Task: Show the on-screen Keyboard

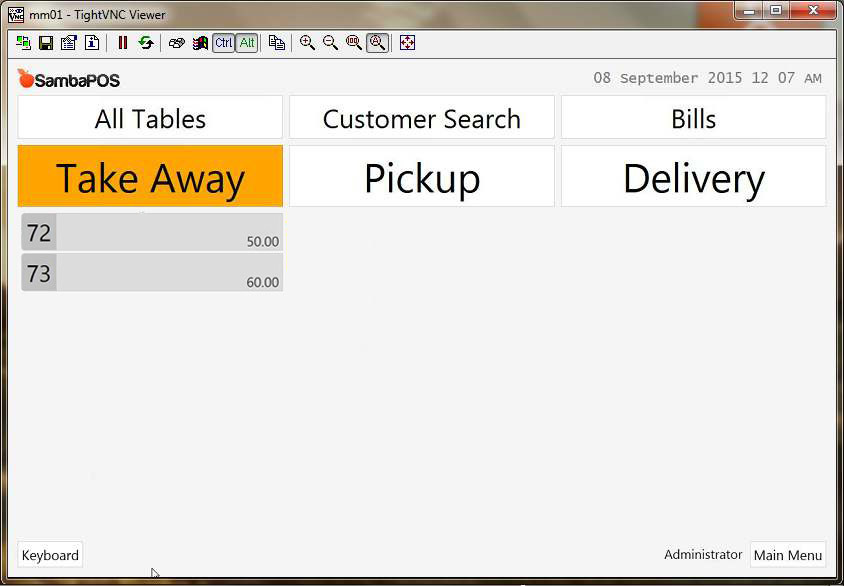Action: 50,555
